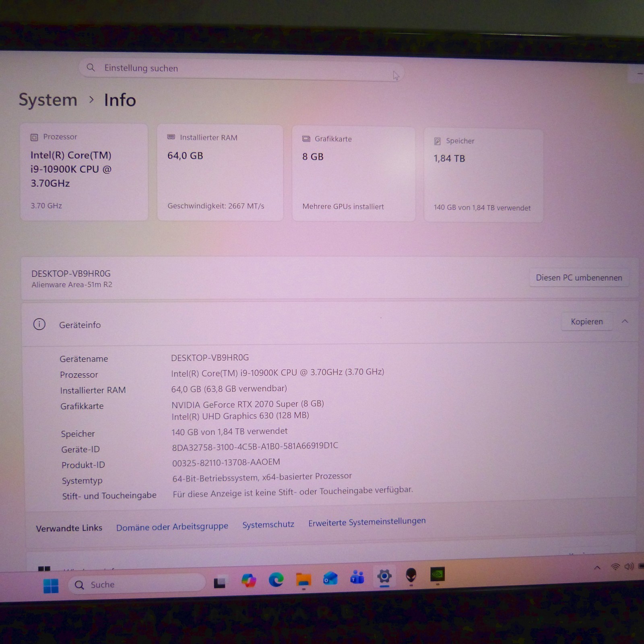
Task: Open the NVIDIA app from taskbar
Action: click(x=438, y=574)
